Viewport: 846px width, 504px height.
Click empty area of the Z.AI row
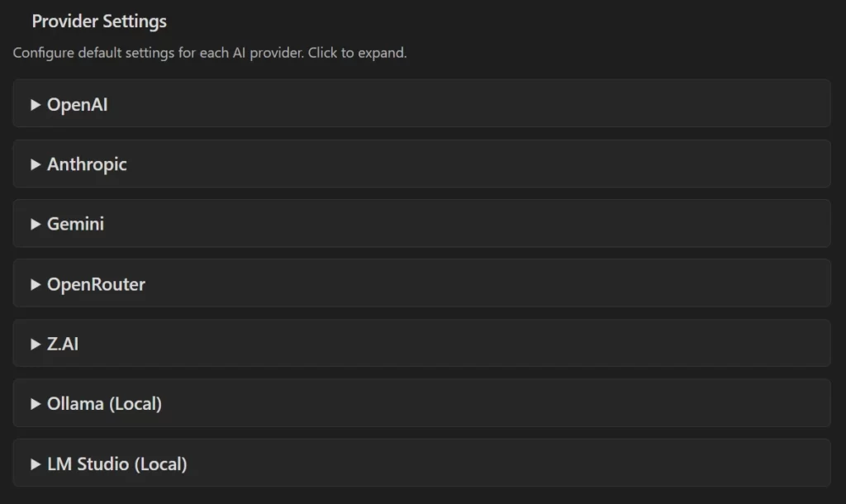[x=496, y=344]
